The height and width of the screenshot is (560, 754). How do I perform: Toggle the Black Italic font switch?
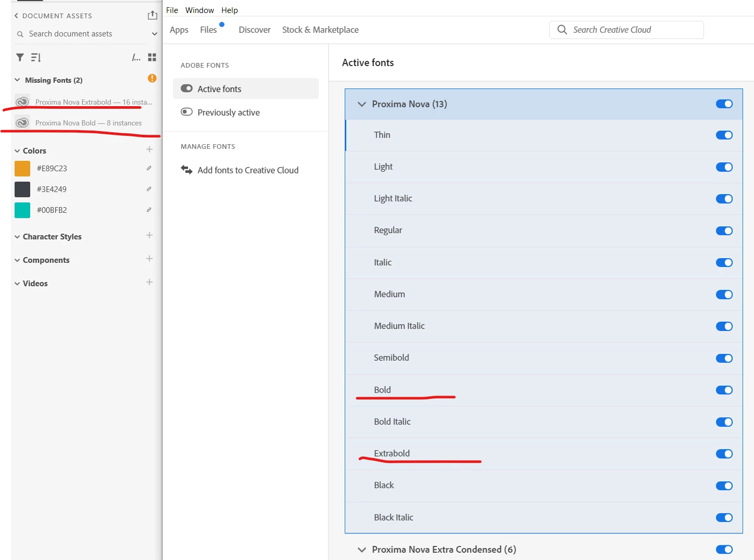pyautogui.click(x=724, y=518)
